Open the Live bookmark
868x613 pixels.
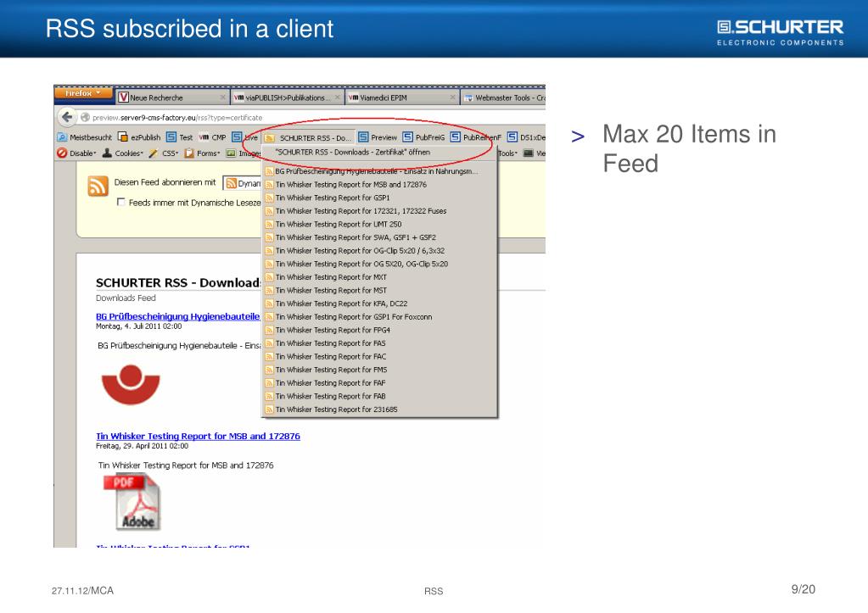tap(244, 137)
